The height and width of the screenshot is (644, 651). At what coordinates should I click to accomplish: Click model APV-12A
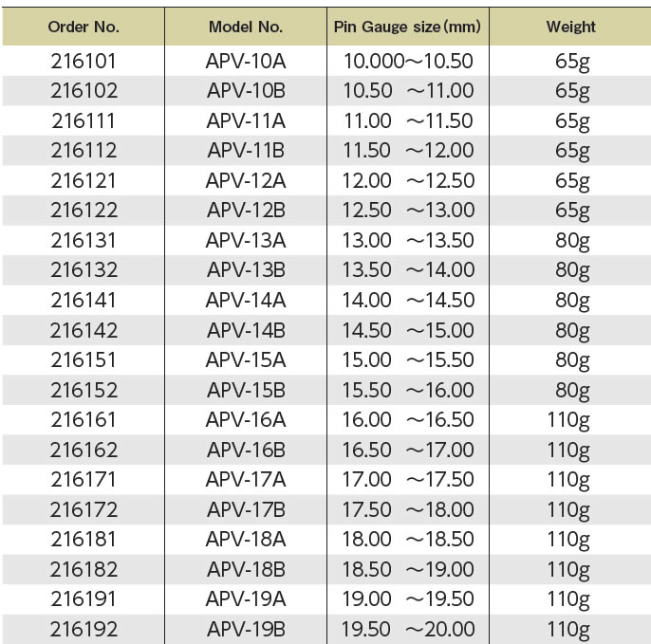[246, 180]
